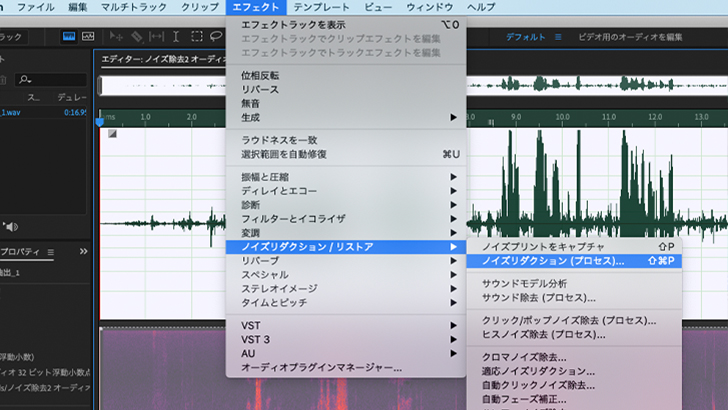Expand the タイムとピッチ submenu

(x=346, y=302)
